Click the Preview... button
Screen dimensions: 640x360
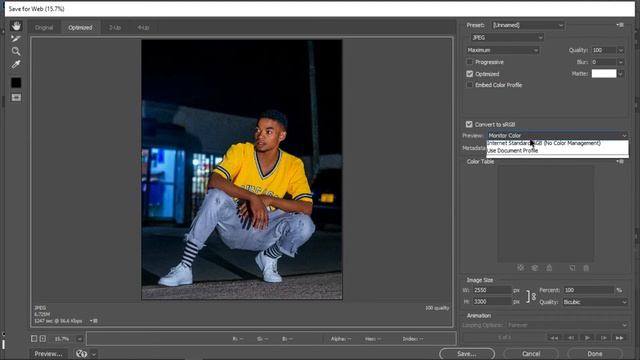48,353
